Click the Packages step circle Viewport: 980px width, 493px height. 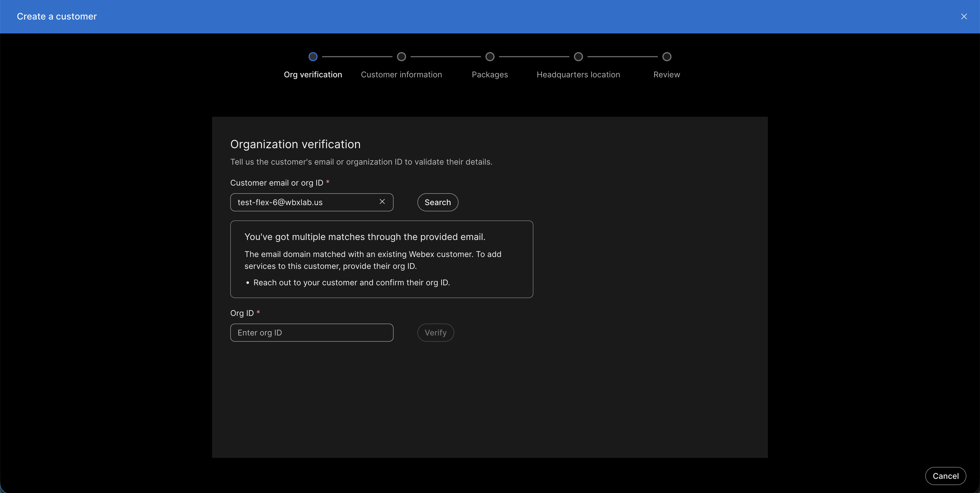pyautogui.click(x=490, y=57)
